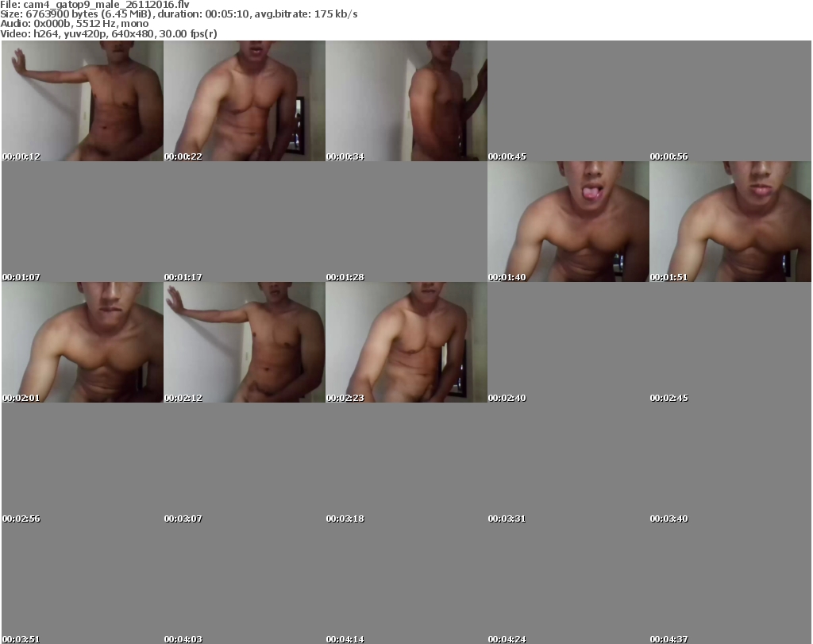Image resolution: width=813 pixels, height=644 pixels.
Task: Select the thumbnail at 00:01:40
Action: point(568,222)
